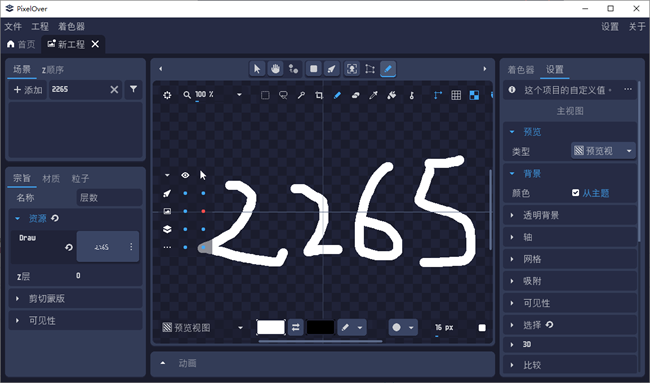Image resolution: width=650 pixels, height=383 pixels.
Task: Select the blue pencil drawing tool
Action: [x=337, y=95]
